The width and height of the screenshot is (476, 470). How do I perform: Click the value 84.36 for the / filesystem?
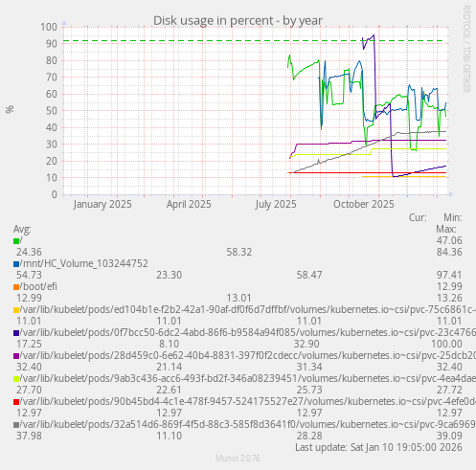[449, 252]
